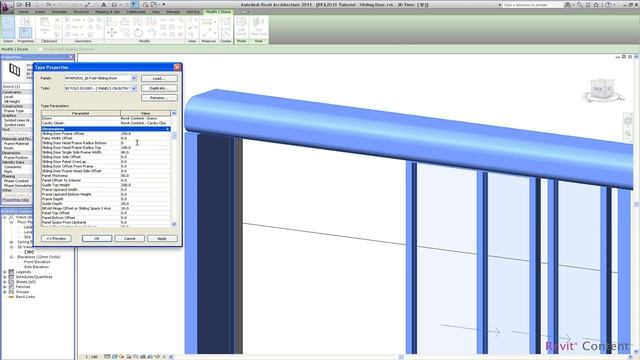
Task: Click the Open folder icon in quick access toolbar
Action: click(x=19, y=4)
